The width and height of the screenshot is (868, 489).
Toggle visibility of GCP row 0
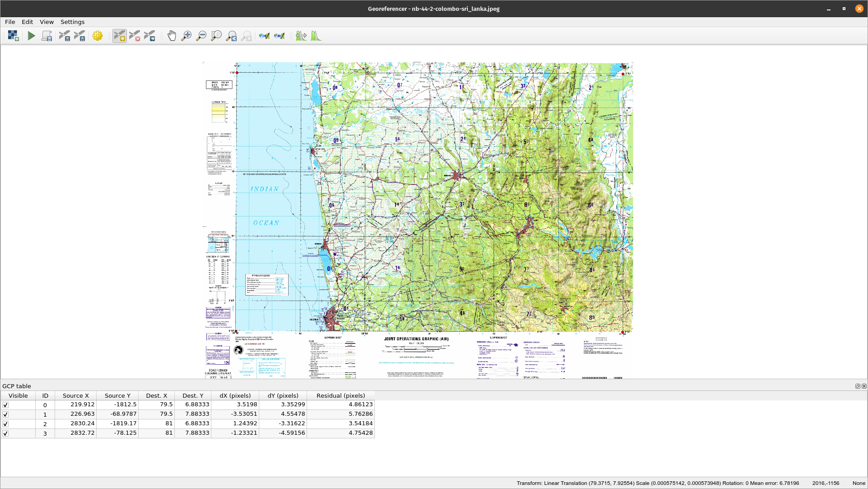pyautogui.click(x=5, y=405)
